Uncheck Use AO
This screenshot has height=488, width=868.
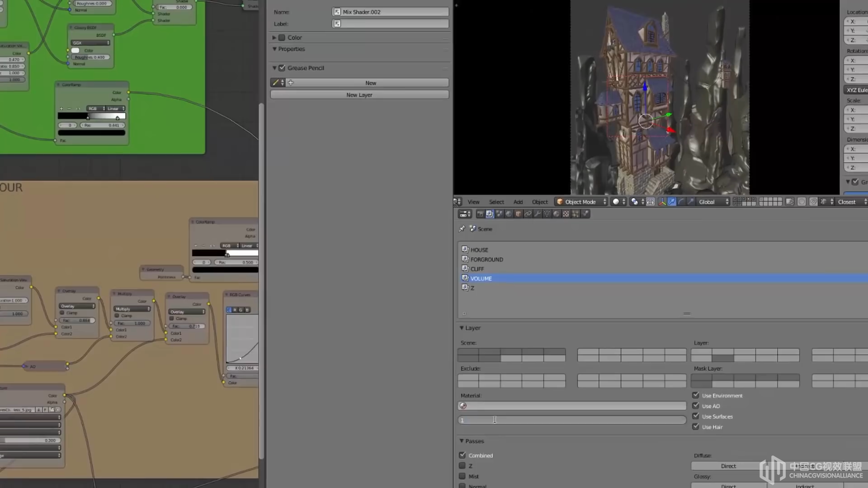[x=696, y=406]
